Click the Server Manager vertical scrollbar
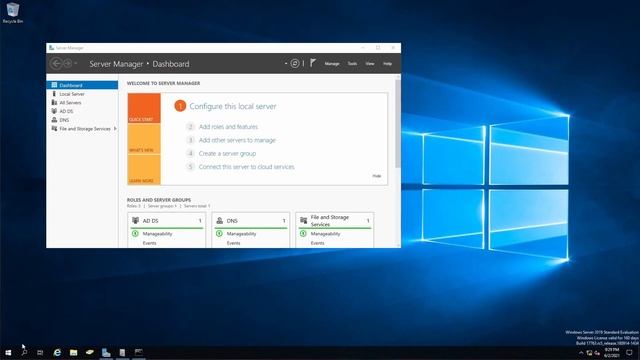This screenshot has height=360, width=640. point(398,123)
